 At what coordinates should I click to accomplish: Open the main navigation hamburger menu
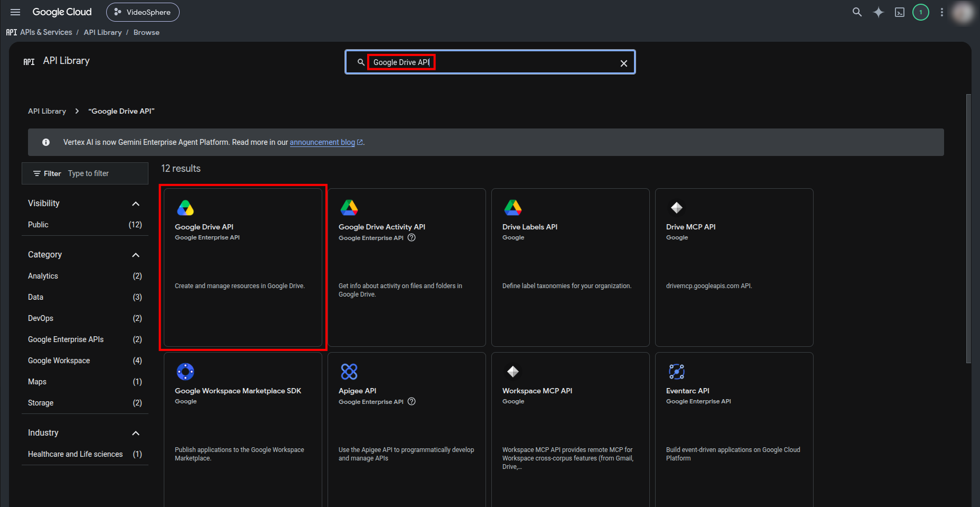(x=15, y=12)
